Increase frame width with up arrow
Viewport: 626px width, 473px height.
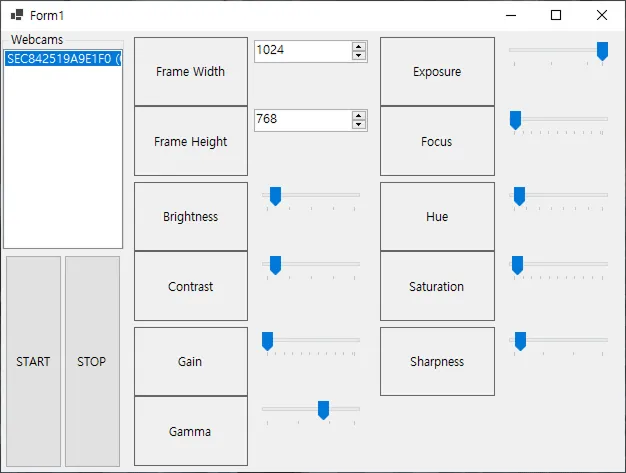[x=359, y=45]
